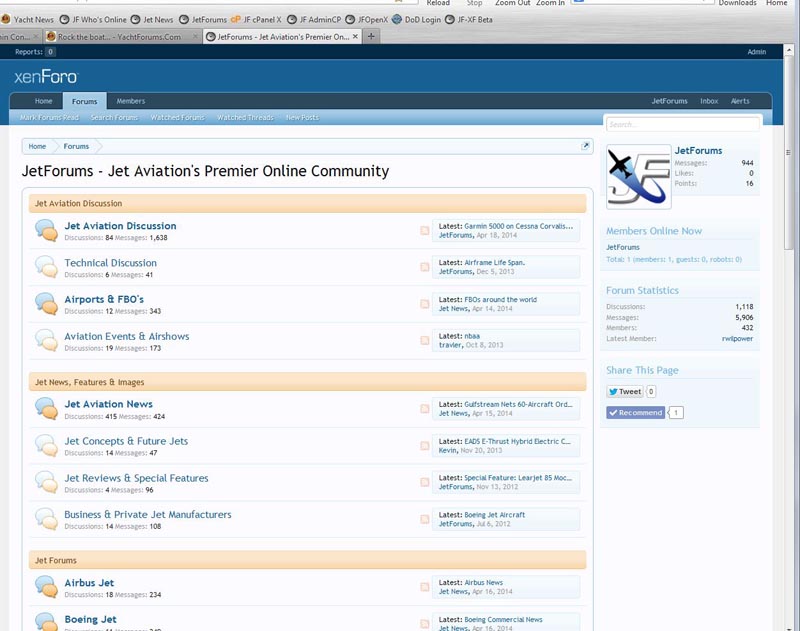Viewport: 800px width, 631px height.
Task: Open RSS feed icon for Airports & FBO's
Action: [x=424, y=304]
